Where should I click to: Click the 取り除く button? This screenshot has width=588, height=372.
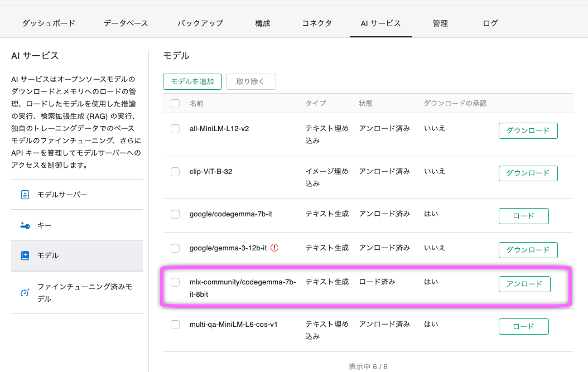[251, 81]
